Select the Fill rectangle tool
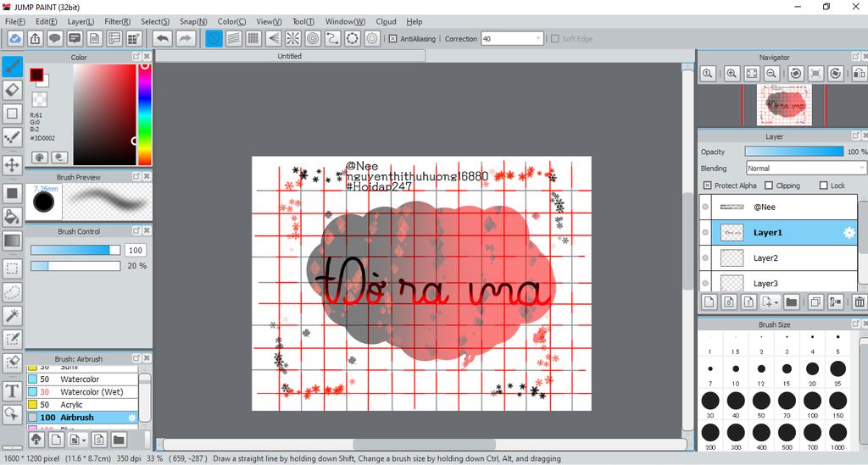Screen dimensions: 868x465 click(x=12, y=193)
